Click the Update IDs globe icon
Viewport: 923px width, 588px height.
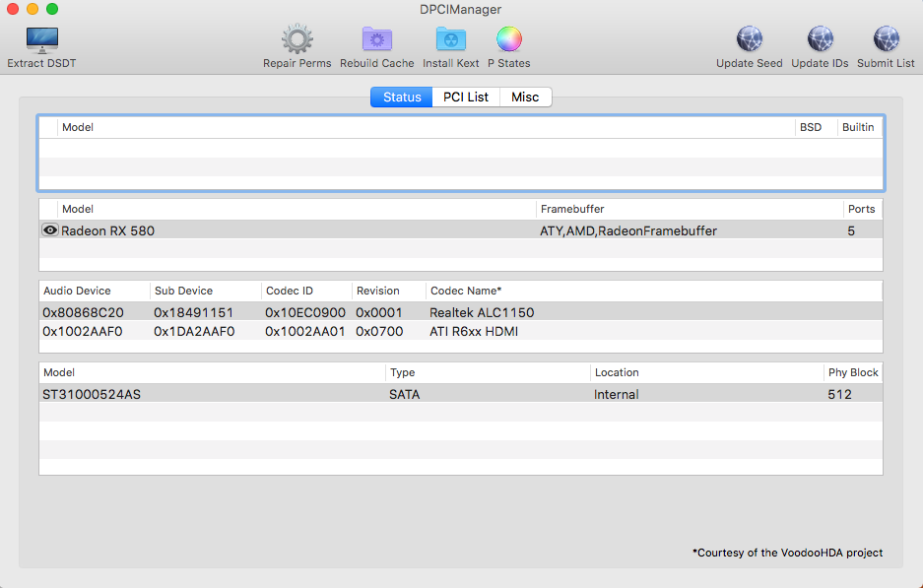pyautogui.click(x=820, y=40)
